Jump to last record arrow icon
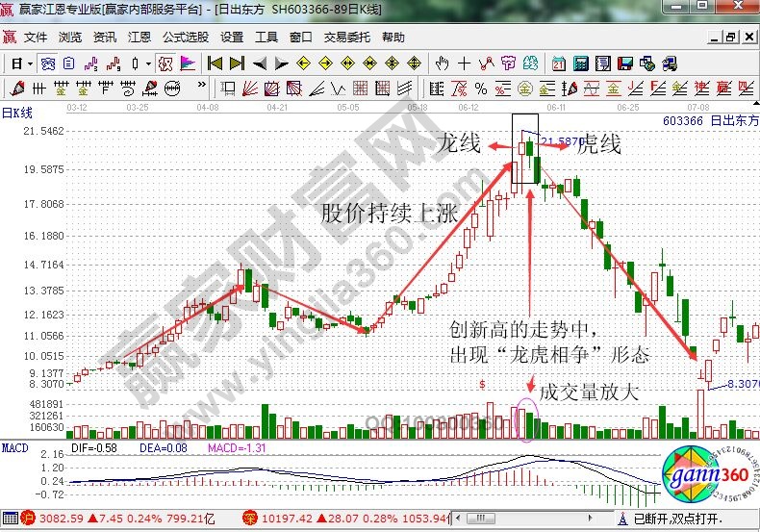 237,63
